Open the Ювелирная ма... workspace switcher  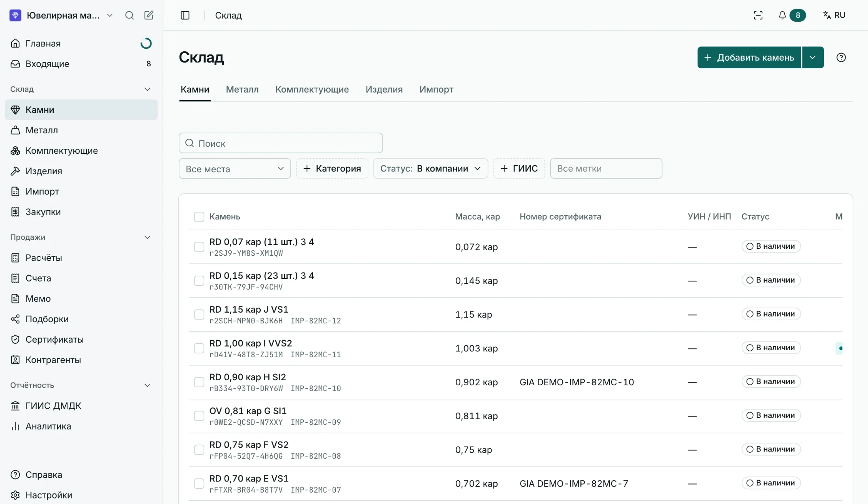pyautogui.click(x=62, y=15)
